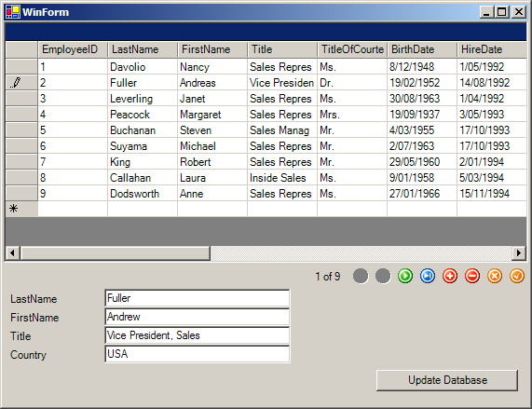532x409 pixels.
Task: Select birth date 29/05/1960 cell
Action: pyautogui.click(x=422, y=162)
